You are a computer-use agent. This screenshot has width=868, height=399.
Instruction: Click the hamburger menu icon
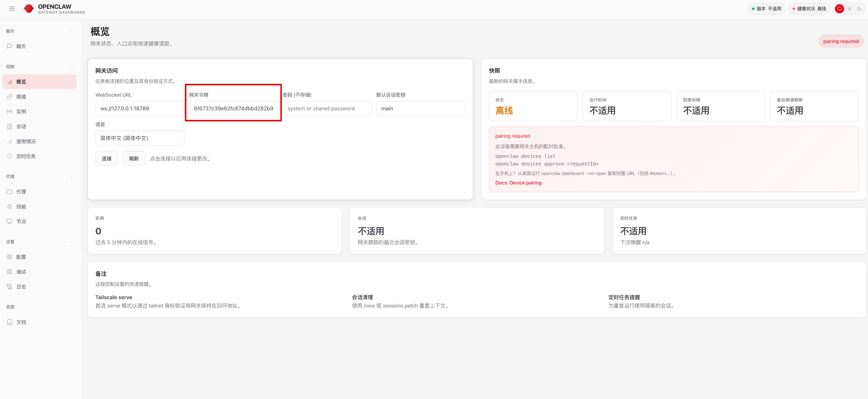(12, 9)
